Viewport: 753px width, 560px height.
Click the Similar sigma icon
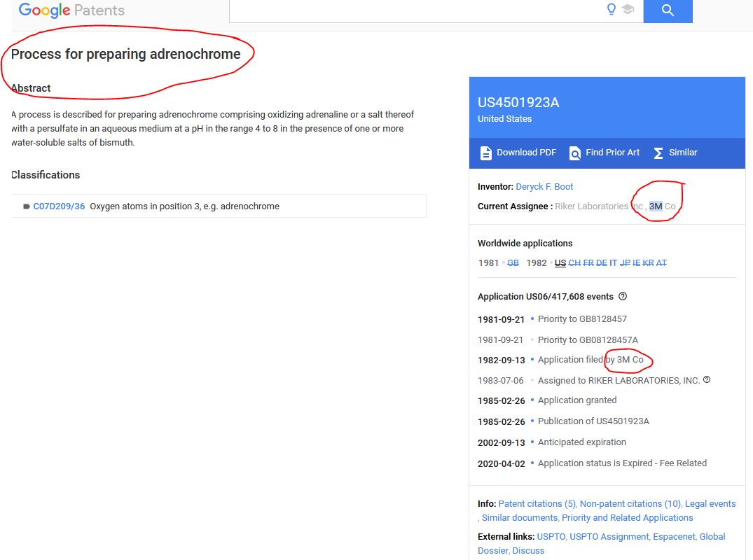click(658, 153)
